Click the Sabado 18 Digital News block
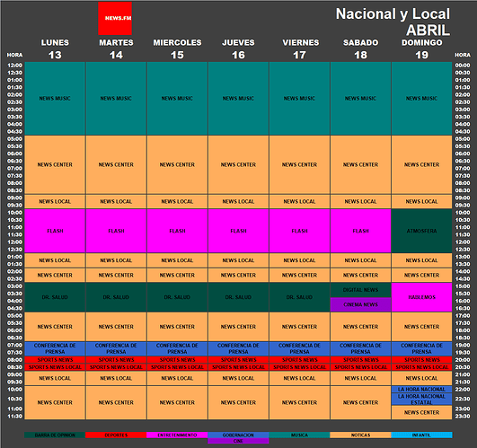Image resolution: width=477 pixels, height=448 pixels. coord(360,290)
